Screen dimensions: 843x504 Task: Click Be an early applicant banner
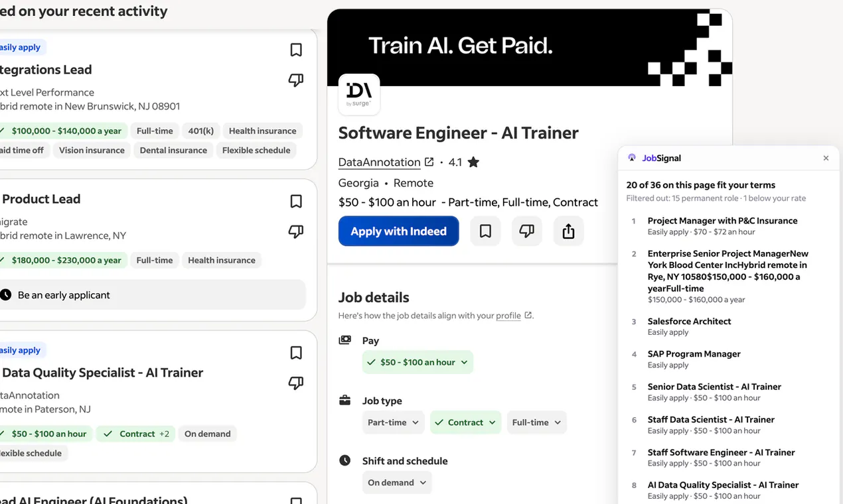tap(152, 295)
